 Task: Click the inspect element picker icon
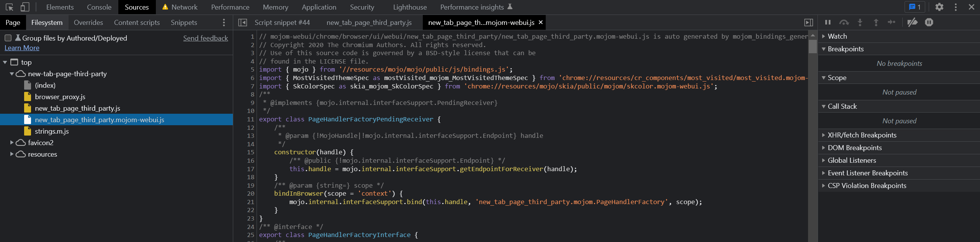pyautogui.click(x=10, y=7)
